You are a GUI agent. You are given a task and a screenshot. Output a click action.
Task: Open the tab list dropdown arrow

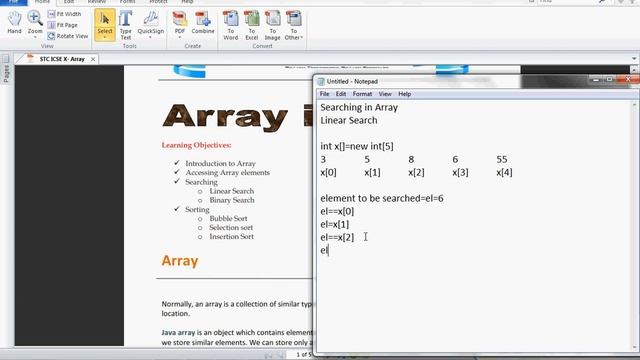pos(634,59)
